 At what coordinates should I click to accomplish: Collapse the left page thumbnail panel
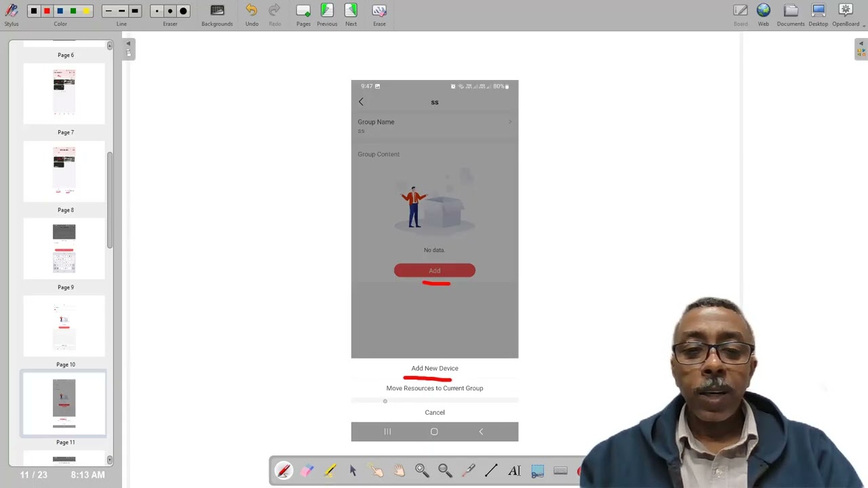(x=128, y=49)
